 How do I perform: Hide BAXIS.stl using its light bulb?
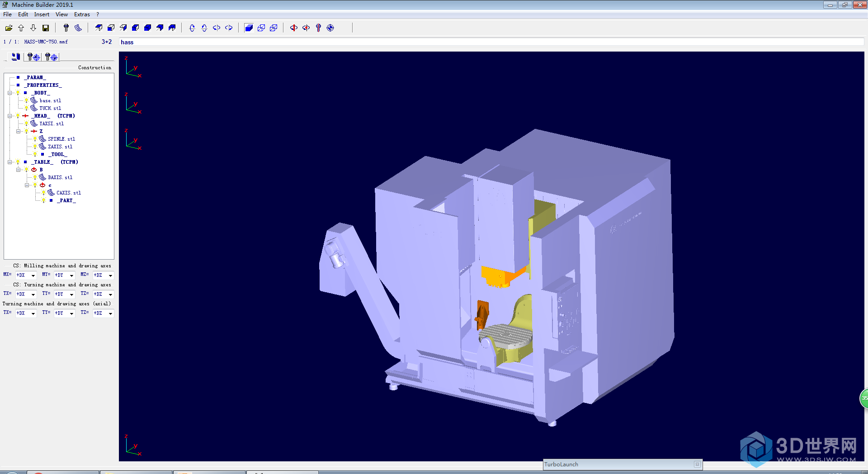[x=35, y=177]
